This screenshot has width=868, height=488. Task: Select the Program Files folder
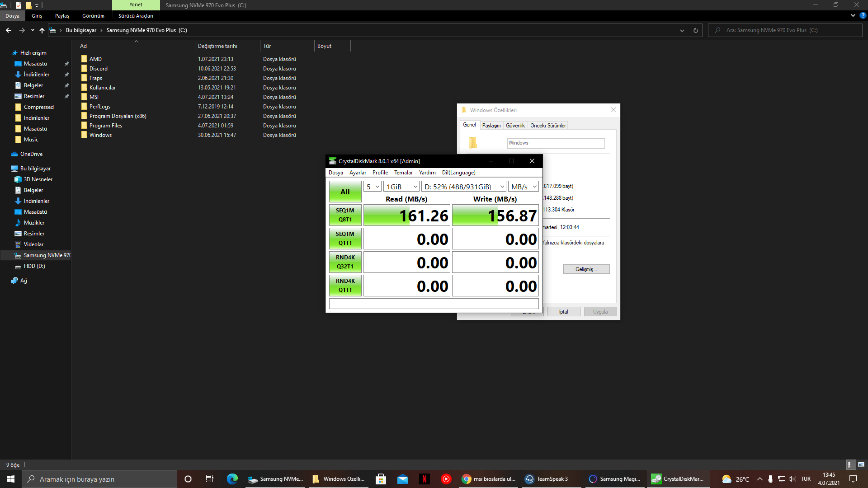click(x=105, y=126)
